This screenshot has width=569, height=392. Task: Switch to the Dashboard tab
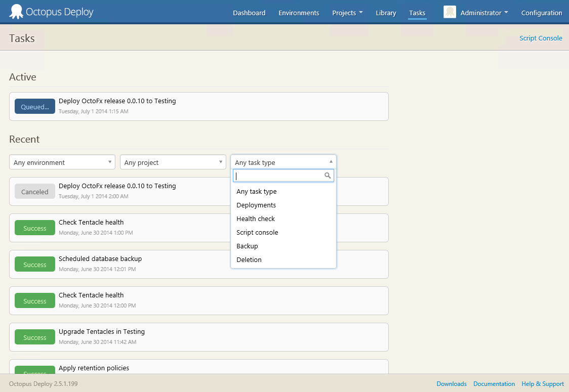(x=249, y=12)
